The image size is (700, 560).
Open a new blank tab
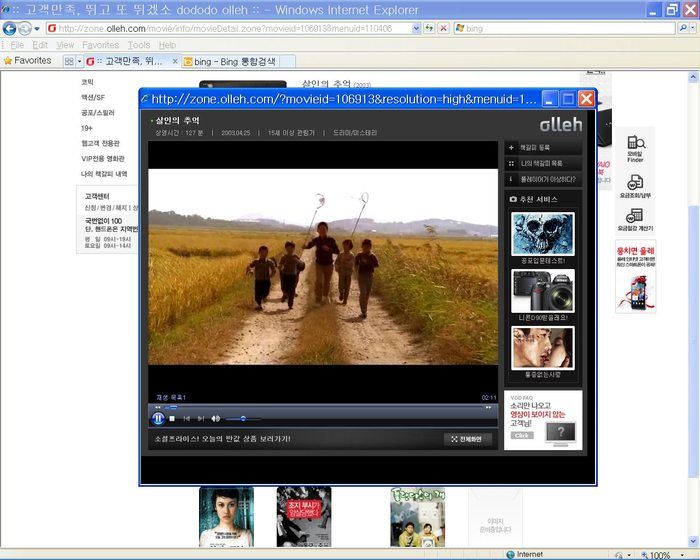(288, 62)
